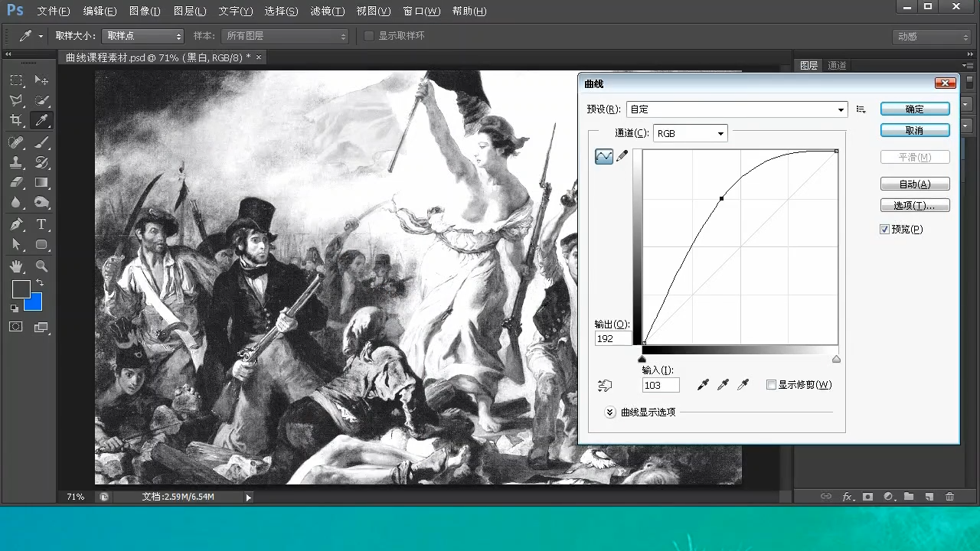Screen dimensions: 980x551
Task: Select the Gradient tool
Action: 41,182
